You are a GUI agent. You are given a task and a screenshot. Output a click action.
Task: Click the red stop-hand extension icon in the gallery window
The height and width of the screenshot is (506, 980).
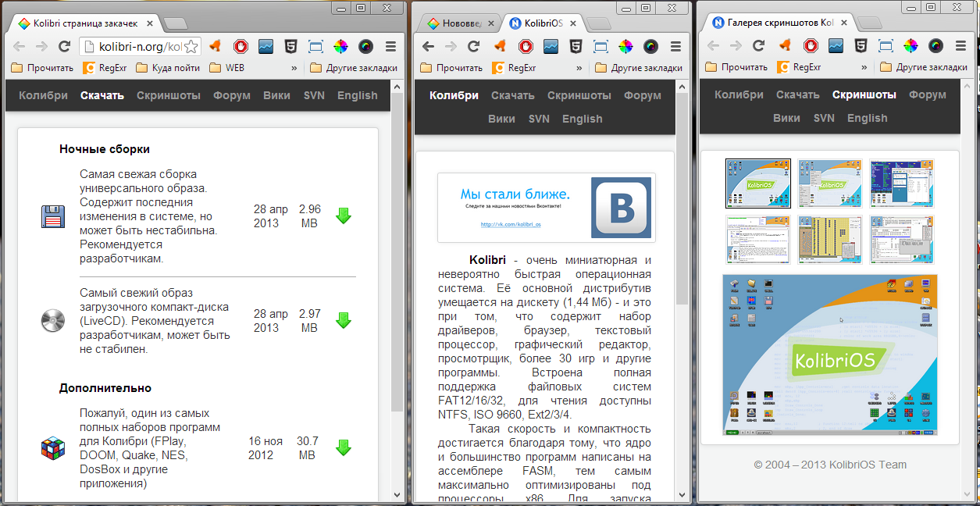point(811,46)
